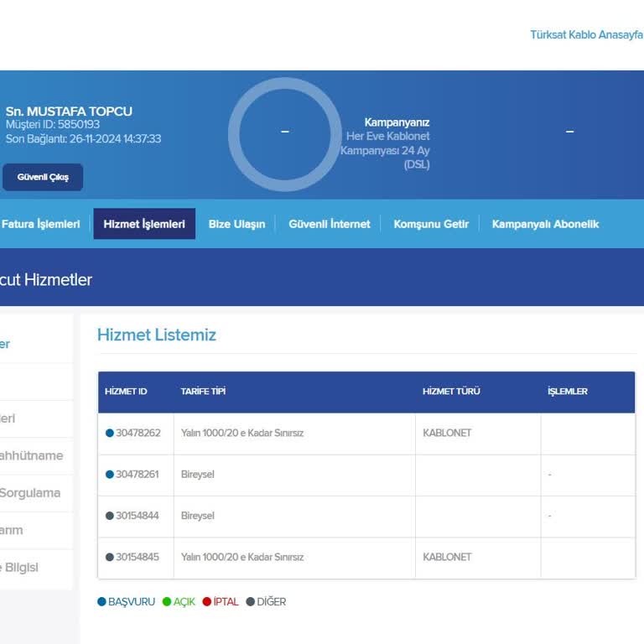644x644 pixels.
Task: Click the red İPTAL legend dot
Action: [x=207, y=602]
